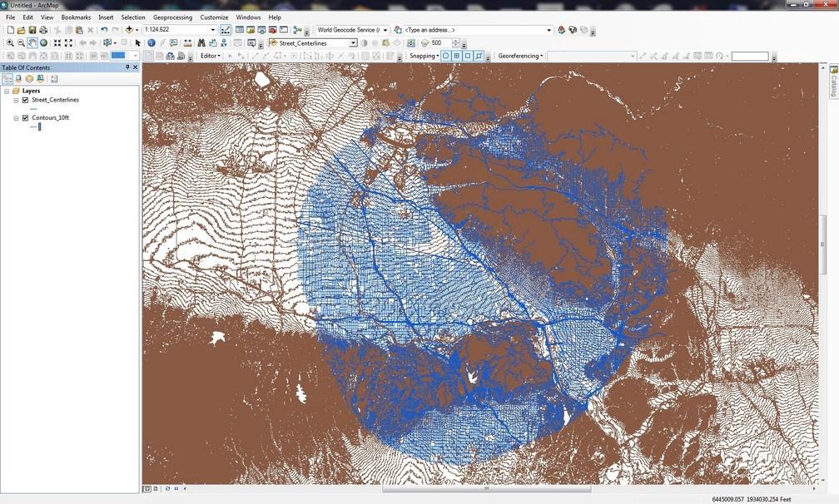This screenshot has width=839, height=504.
Task: Open the Bookmarks menu
Action: (x=75, y=17)
